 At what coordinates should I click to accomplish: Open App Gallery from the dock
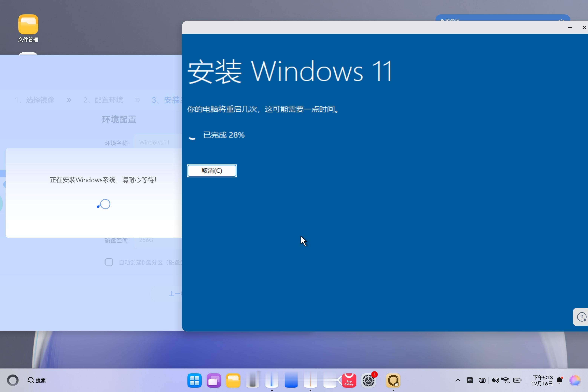coord(349,380)
